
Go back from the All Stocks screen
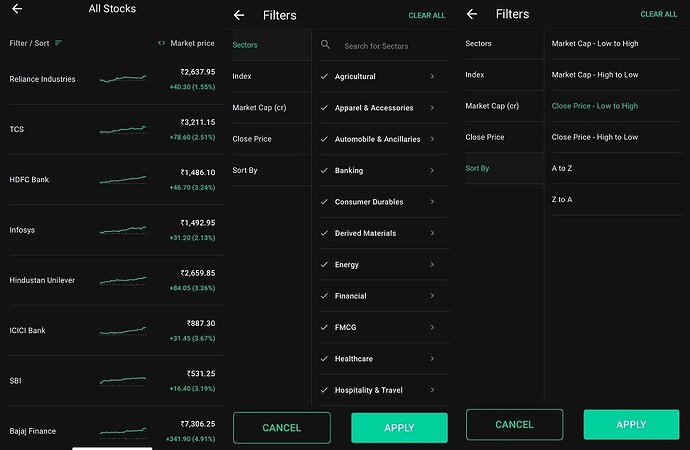[17, 9]
